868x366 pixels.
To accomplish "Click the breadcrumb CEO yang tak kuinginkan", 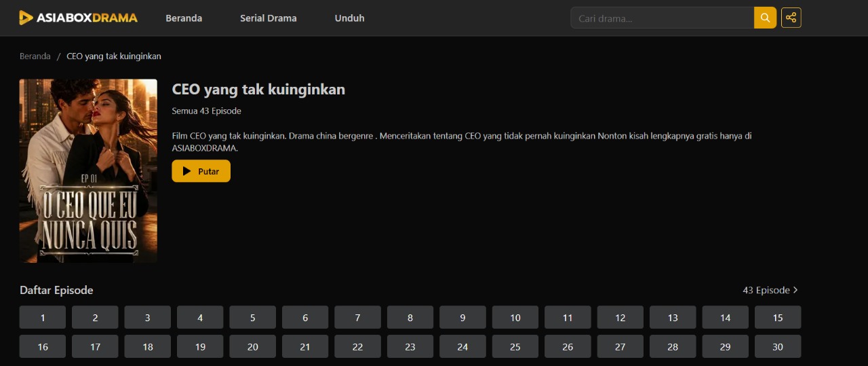I will (x=114, y=56).
